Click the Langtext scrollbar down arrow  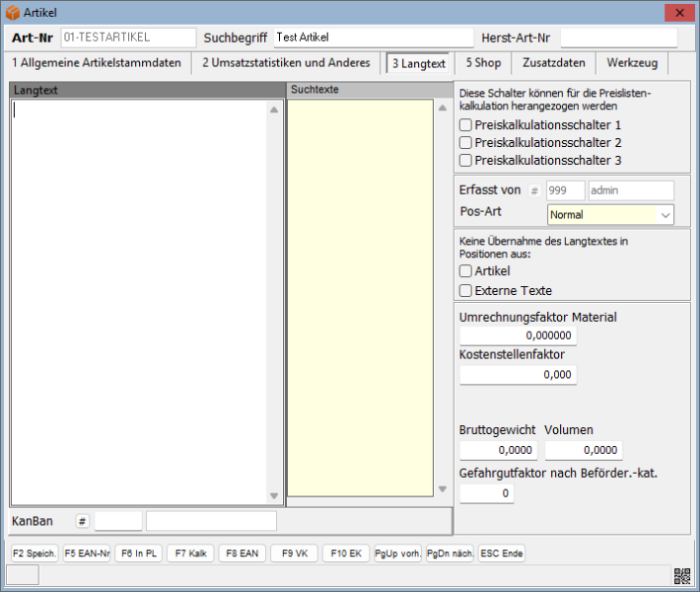pos(274,496)
